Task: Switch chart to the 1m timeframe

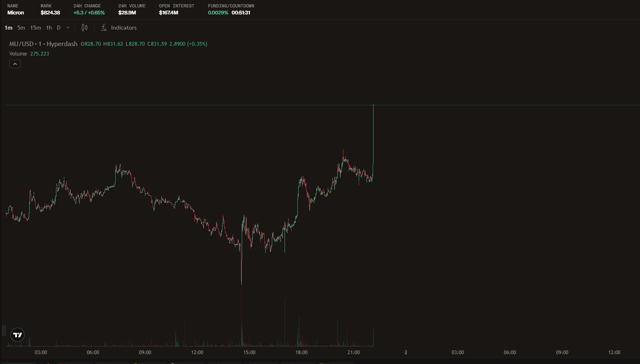Action: click(x=9, y=28)
